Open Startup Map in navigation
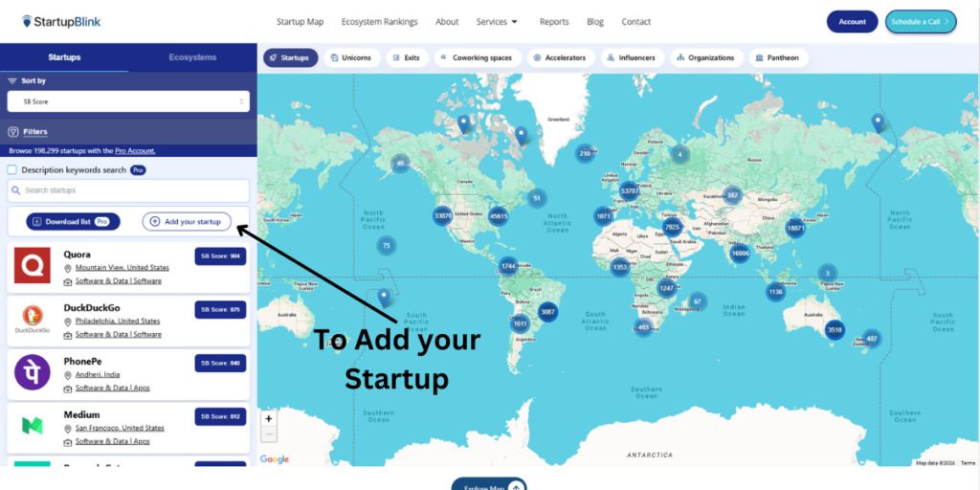This screenshot has width=980, height=490. click(x=300, y=21)
